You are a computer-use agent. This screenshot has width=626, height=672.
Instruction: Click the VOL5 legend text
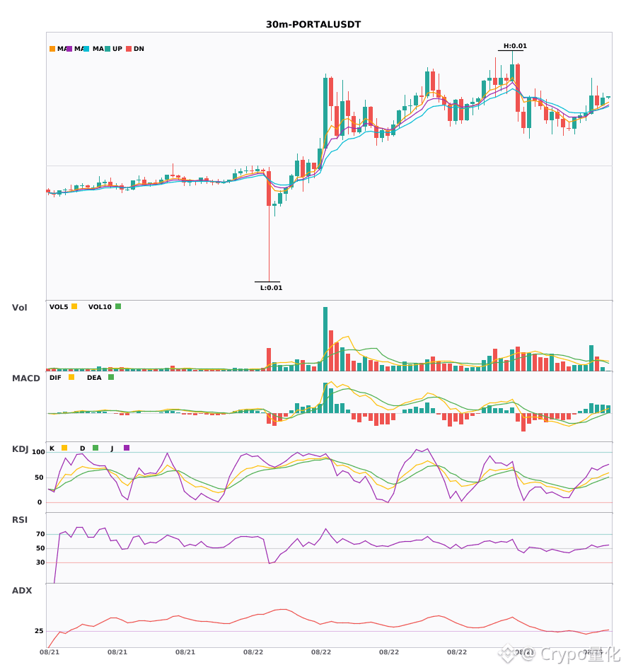click(59, 307)
